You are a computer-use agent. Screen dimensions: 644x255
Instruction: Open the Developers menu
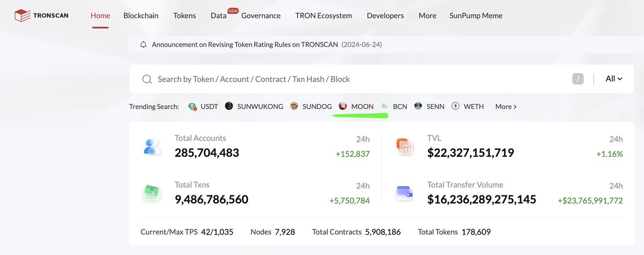(385, 16)
